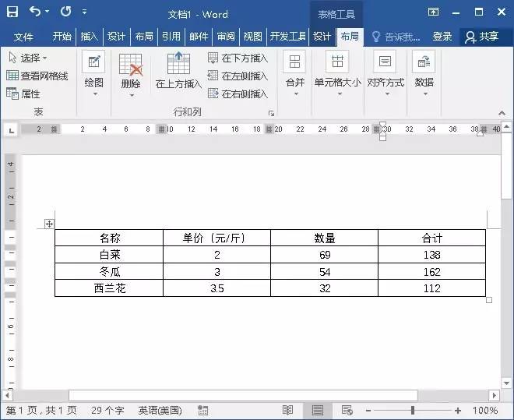Open table Properties (属性)
Image resolution: width=514 pixels, height=420 pixels.
tap(23, 94)
